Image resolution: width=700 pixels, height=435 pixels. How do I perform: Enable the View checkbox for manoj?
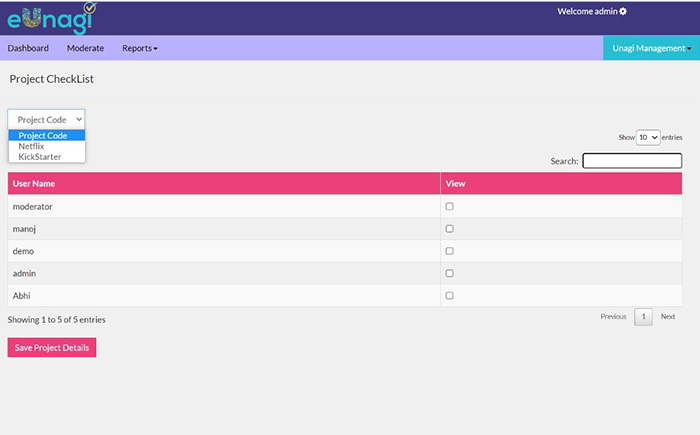(449, 229)
